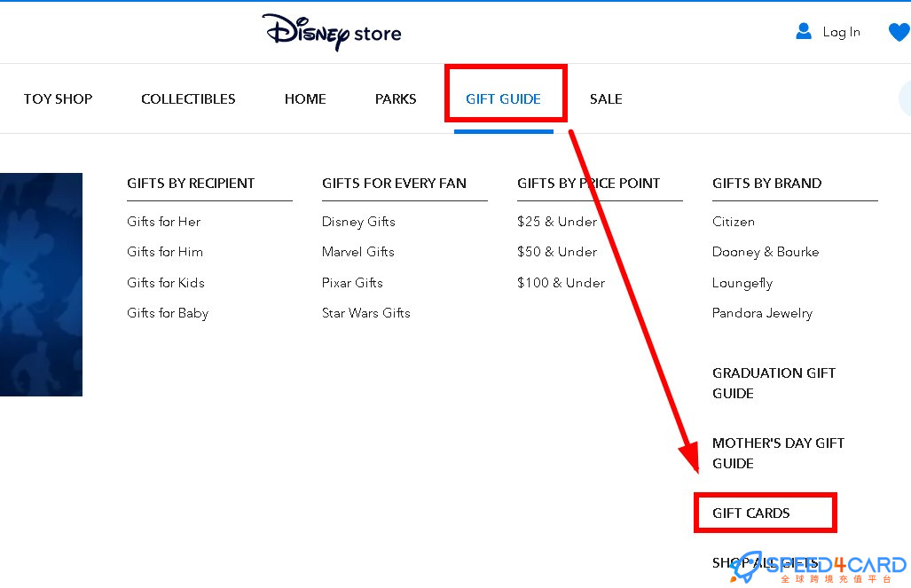Click the blue Mickey promotional image
This screenshot has height=588, width=911.
(x=42, y=285)
